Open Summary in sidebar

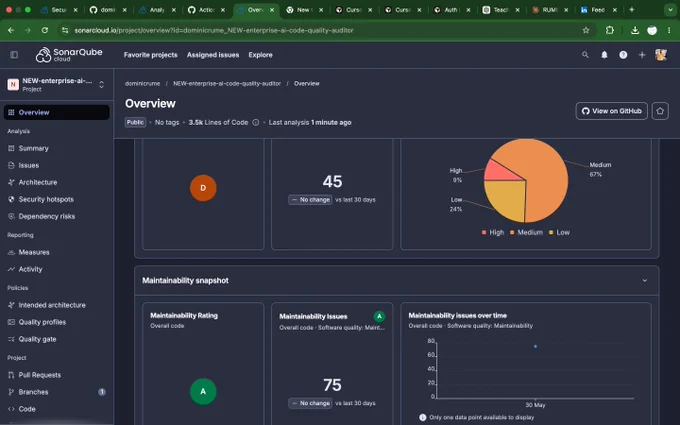pyautogui.click(x=56, y=148)
